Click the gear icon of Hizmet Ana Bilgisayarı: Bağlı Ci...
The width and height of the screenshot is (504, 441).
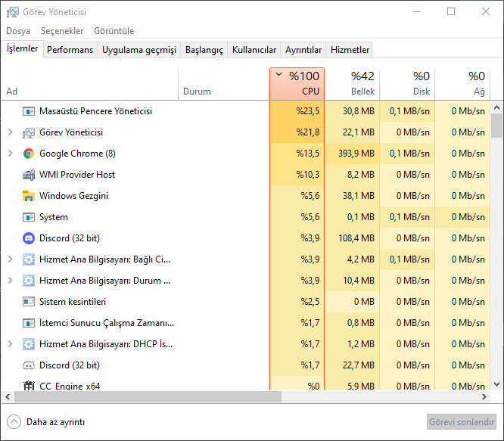pyautogui.click(x=29, y=259)
